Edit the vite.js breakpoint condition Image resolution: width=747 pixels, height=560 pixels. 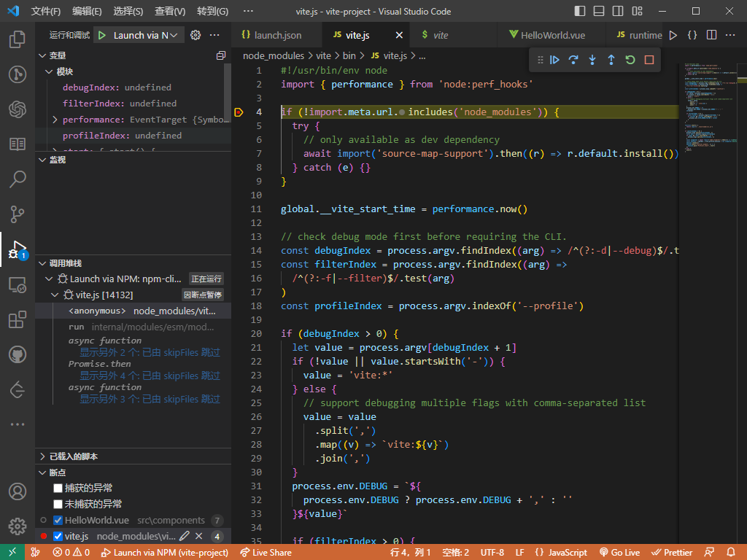click(185, 536)
